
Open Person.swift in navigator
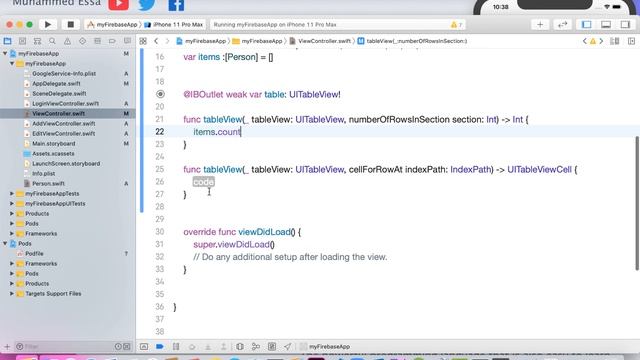(x=48, y=184)
